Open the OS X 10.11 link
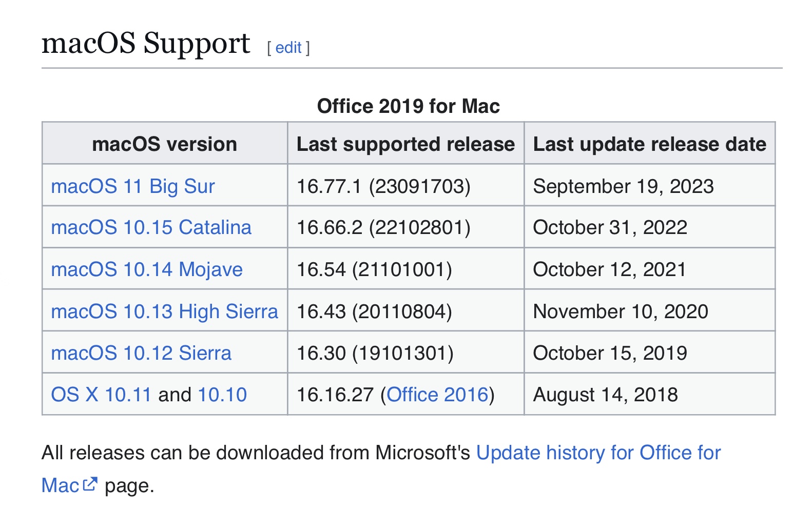 coord(101,395)
